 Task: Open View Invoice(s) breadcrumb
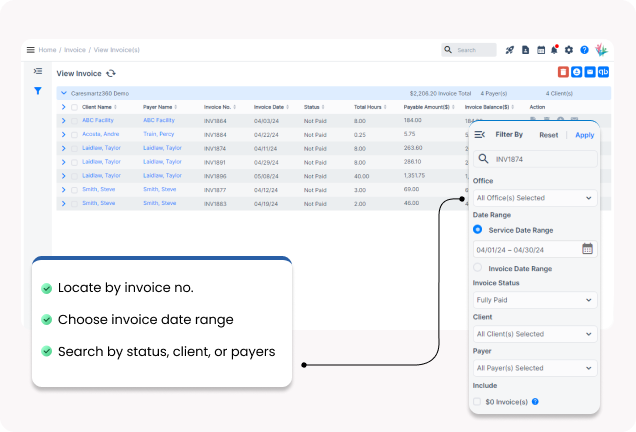pos(116,50)
